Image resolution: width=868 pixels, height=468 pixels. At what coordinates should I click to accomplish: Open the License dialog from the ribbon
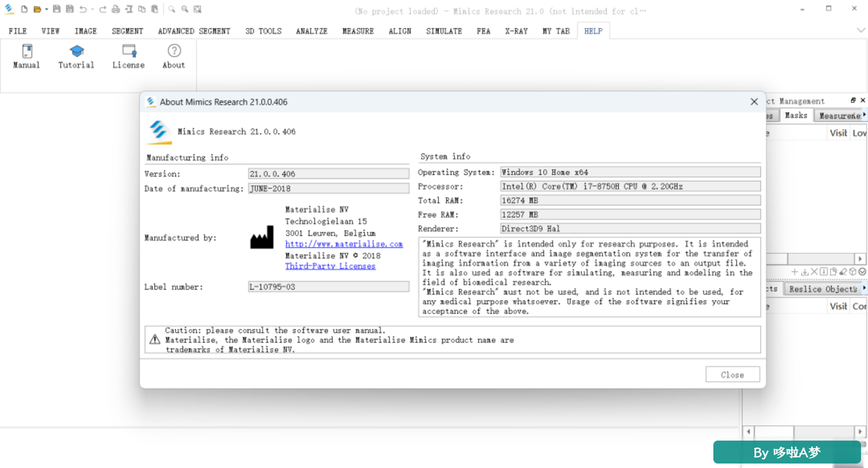129,57
